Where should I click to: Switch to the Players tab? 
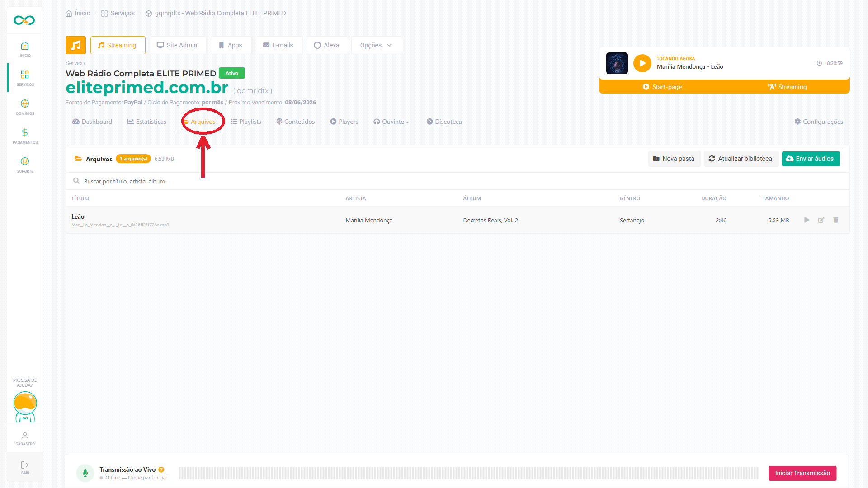point(344,122)
